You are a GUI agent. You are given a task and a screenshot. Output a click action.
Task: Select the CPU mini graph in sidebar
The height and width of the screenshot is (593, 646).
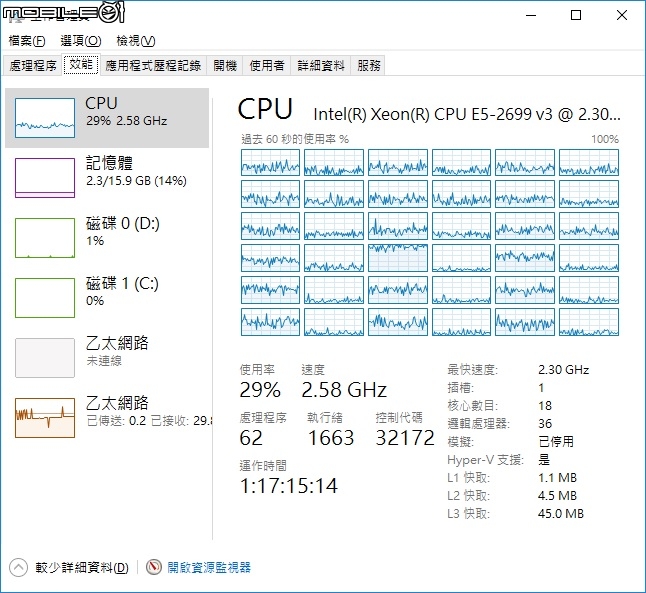(45, 118)
